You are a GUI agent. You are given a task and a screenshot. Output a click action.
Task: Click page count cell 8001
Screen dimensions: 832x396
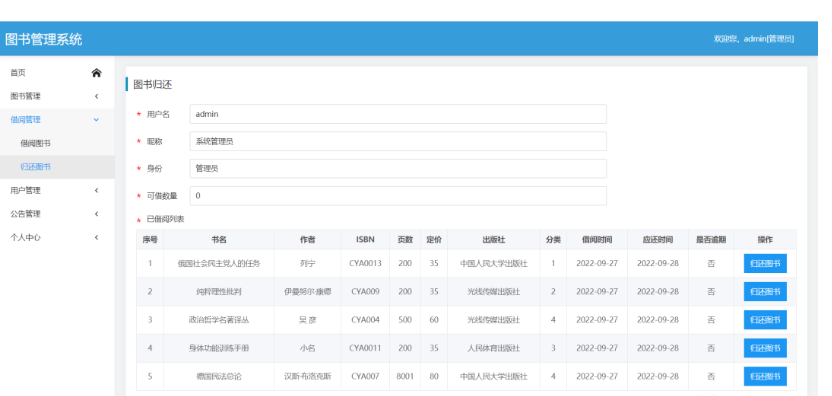[x=405, y=376]
